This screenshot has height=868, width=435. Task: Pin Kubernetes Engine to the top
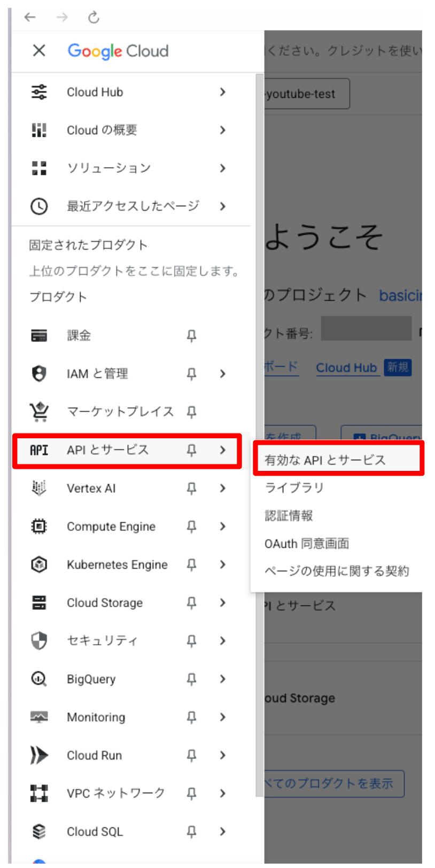pos(191,564)
